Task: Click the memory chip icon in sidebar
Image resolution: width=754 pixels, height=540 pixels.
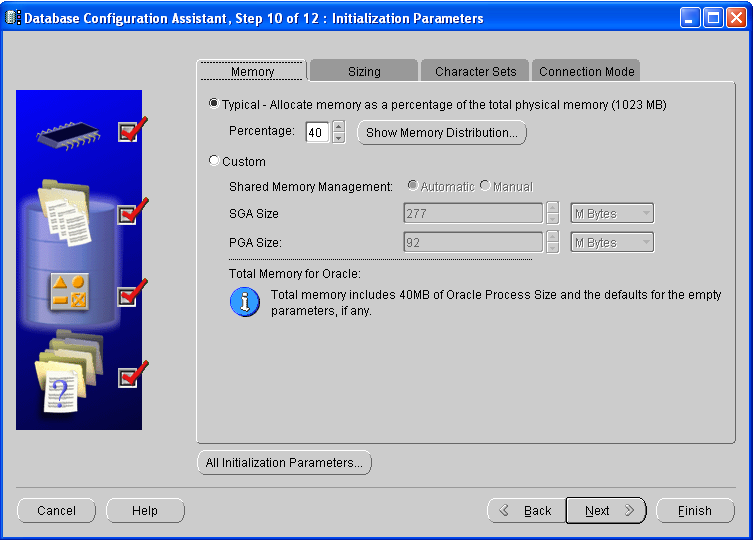Action: click(x=68, y=135)
